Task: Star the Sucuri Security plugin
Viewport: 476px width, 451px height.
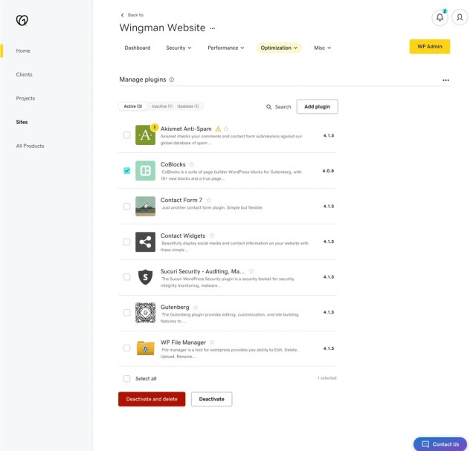Action: (251, 271)
